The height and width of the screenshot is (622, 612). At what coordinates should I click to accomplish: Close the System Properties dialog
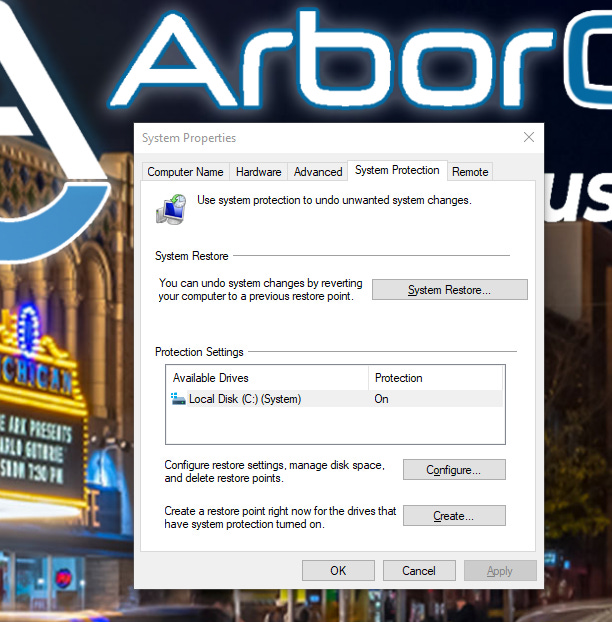click(528, 137)
